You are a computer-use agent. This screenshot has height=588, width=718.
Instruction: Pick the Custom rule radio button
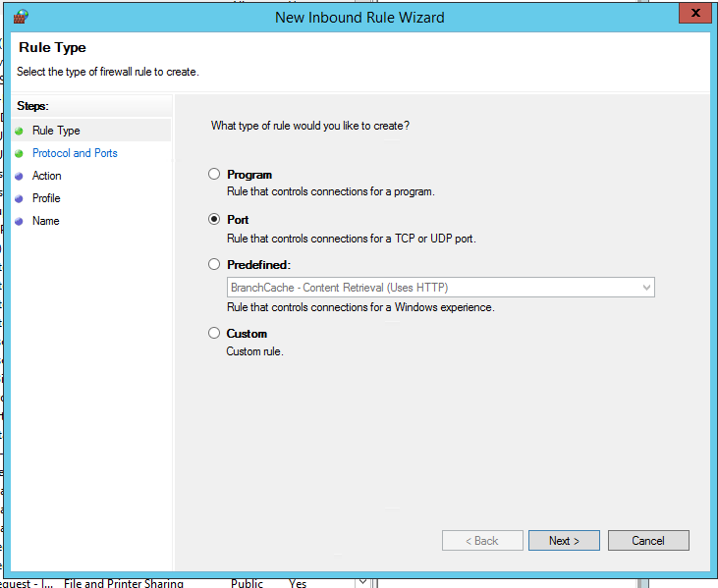[x=214, y=334]
